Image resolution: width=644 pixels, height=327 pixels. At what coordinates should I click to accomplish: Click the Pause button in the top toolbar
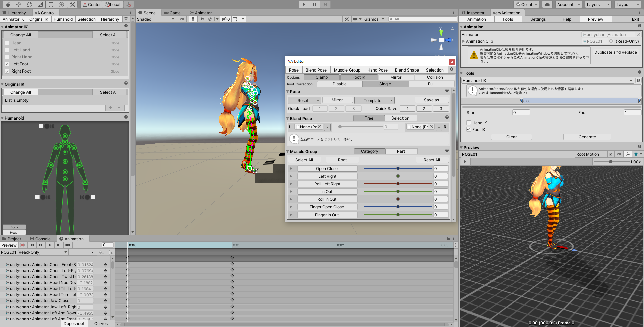point(314,4)
